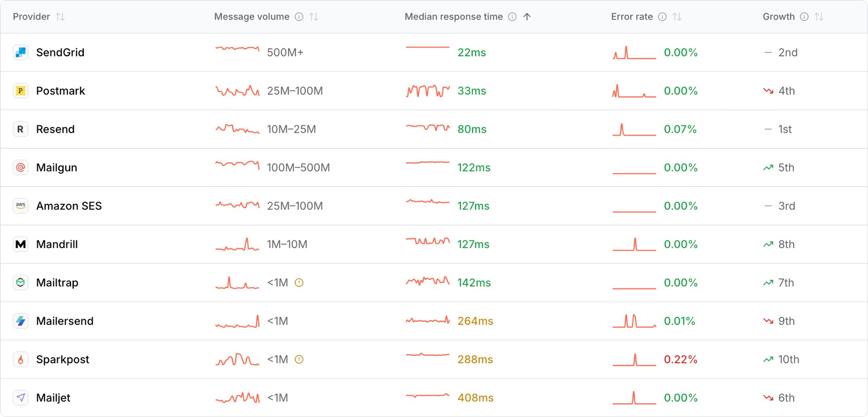Image resolution: width=868 pixels, height=417 pixels.
Task: Sort by Provider column arrows
Action: (x=60, y=17)
